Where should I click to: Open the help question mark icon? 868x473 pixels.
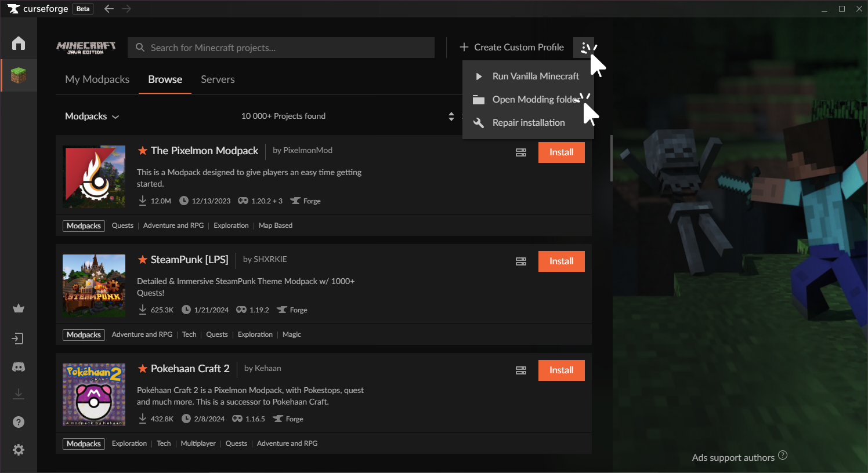tap(19, 422)
